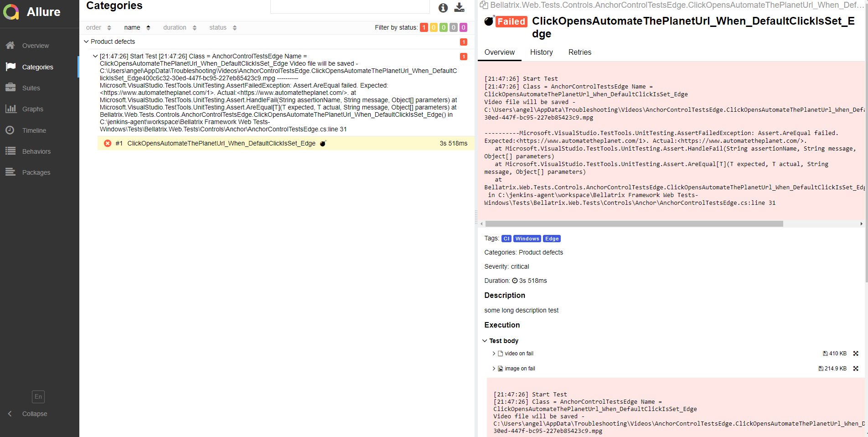Viewport: 868px width, 437px height.
Task: Toggle the yellow broken status filter
Action: 434,27
